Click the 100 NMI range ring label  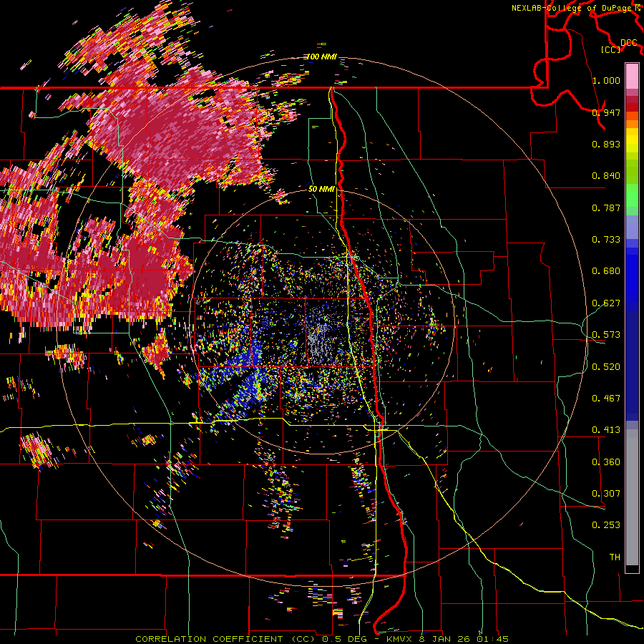coord(321,57)
